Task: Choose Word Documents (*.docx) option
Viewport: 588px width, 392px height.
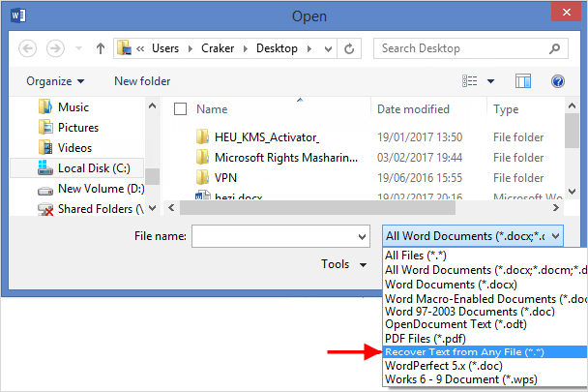Action: 485,285
